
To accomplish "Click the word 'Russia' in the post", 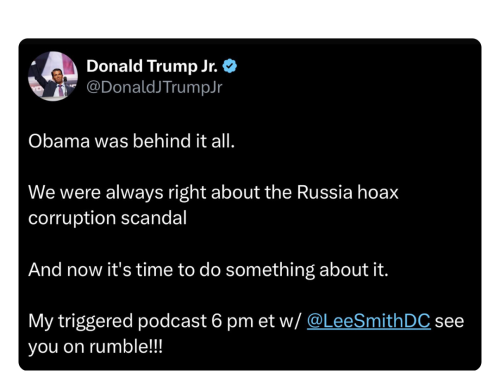I will point(324,193).
